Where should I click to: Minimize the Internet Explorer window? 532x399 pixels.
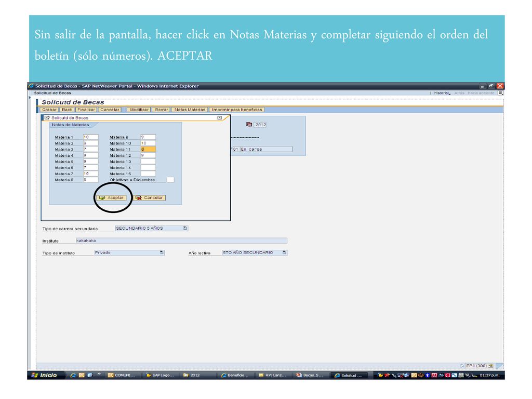483,86
